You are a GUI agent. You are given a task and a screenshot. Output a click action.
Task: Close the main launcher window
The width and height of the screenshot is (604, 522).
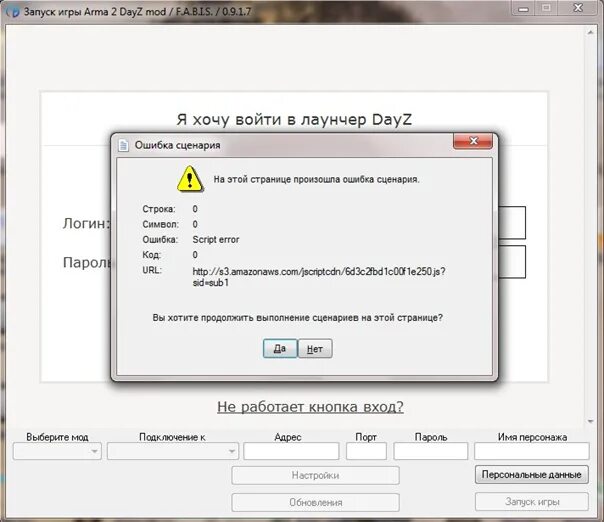tap(578, 8)
